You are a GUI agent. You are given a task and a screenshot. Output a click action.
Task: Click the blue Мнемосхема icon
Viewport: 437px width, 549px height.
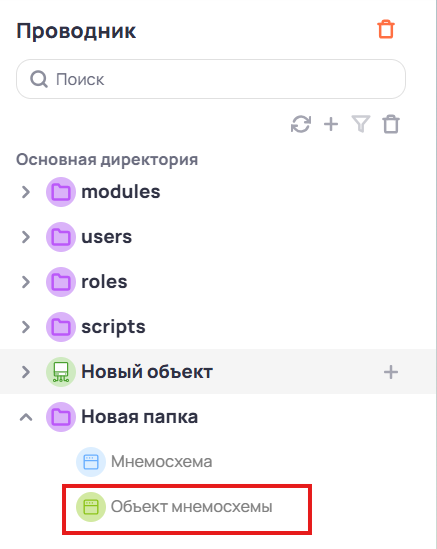pyautogui.click(x=91, y=462)
